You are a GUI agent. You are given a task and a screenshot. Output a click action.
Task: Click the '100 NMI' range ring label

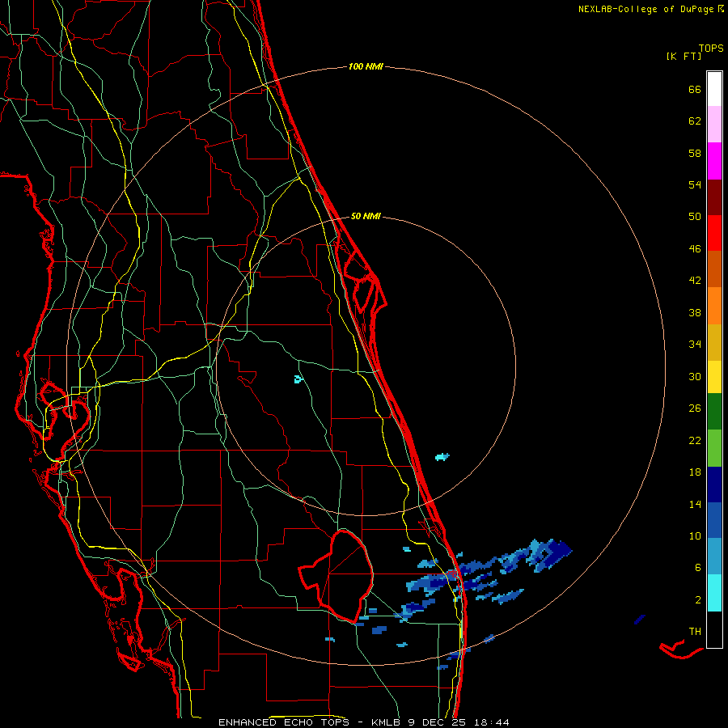click(366, 66)
